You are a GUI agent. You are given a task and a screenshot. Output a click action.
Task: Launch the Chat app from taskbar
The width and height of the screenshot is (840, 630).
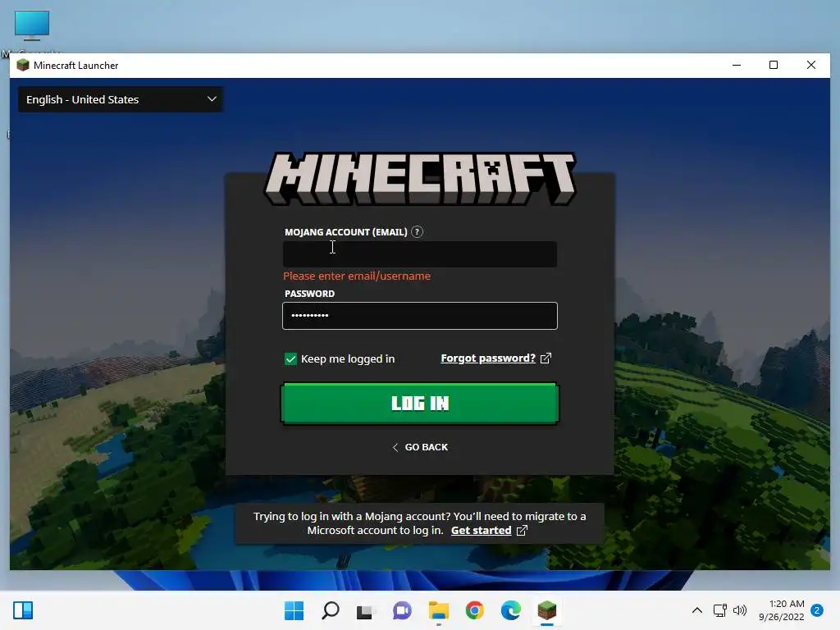click(402, 610)
